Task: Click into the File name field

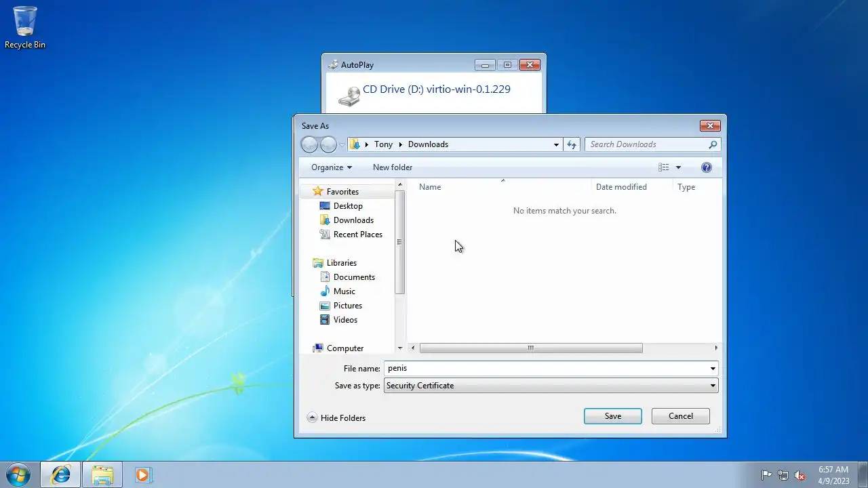Action: (546, 369)
